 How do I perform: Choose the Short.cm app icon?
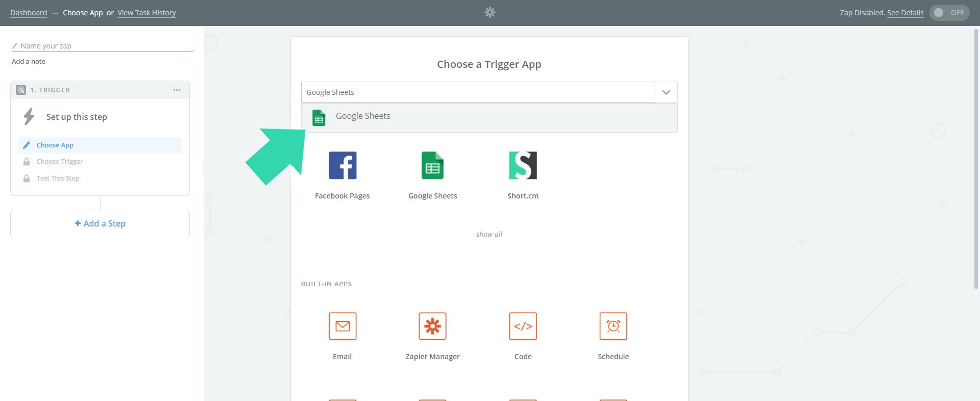coord(523,166)
